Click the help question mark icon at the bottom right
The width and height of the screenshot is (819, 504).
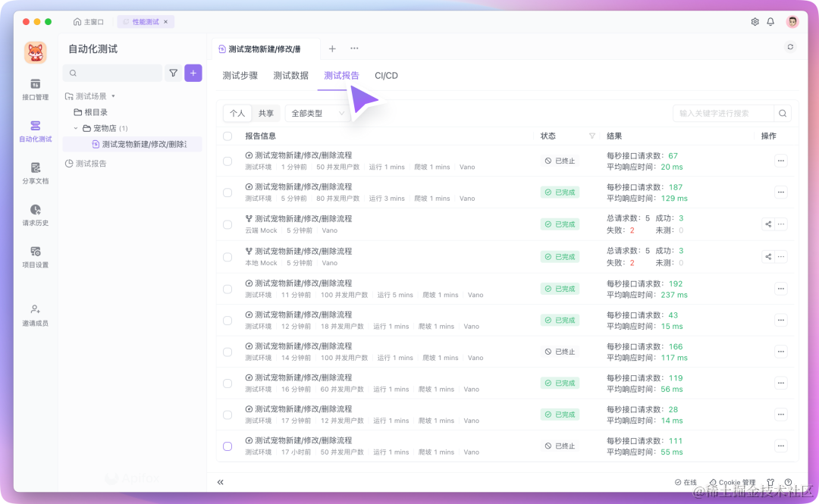click(788, 482)
